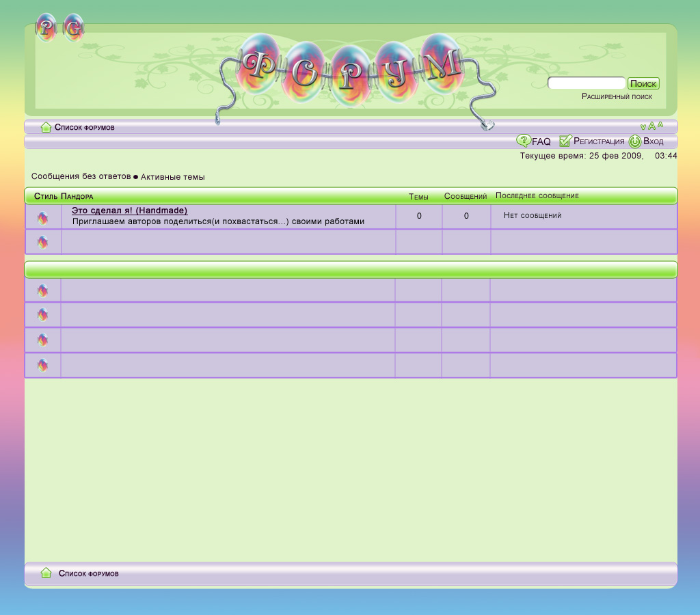Click the green power icon beside Вход

pyautogui.click(x=635, y=141)
